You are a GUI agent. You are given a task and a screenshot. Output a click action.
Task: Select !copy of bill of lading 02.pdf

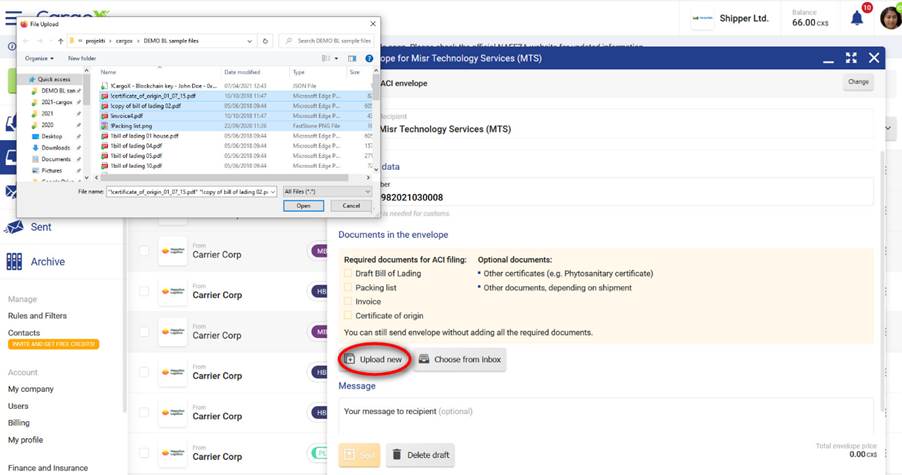236,106
